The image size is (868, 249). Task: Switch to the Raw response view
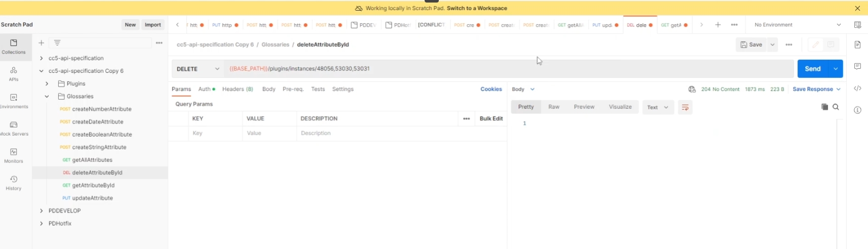[554, 107]
